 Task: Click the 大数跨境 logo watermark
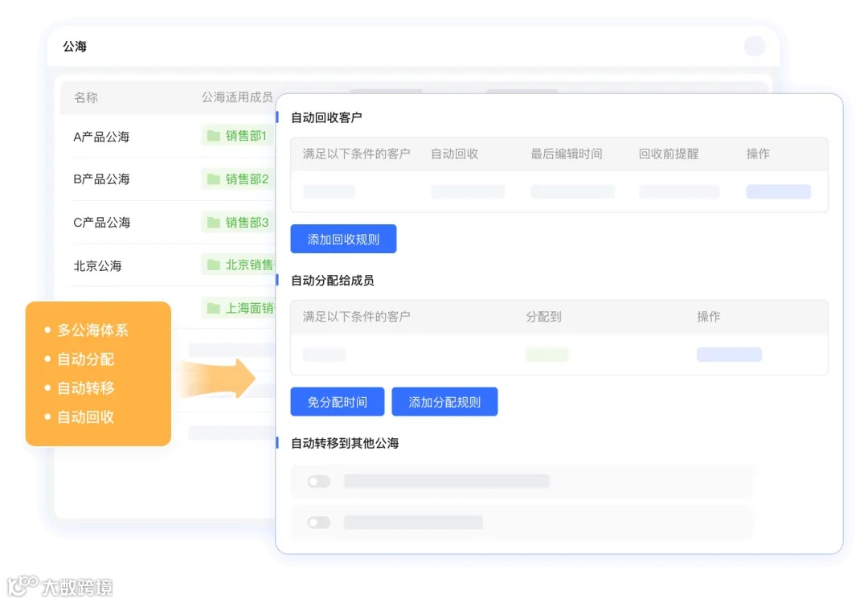coord(59,589)
